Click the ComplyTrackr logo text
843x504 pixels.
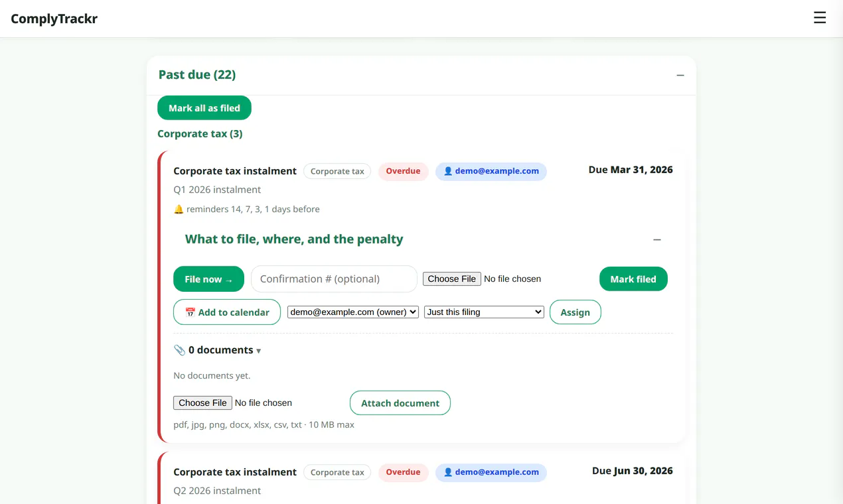point(54,19)
